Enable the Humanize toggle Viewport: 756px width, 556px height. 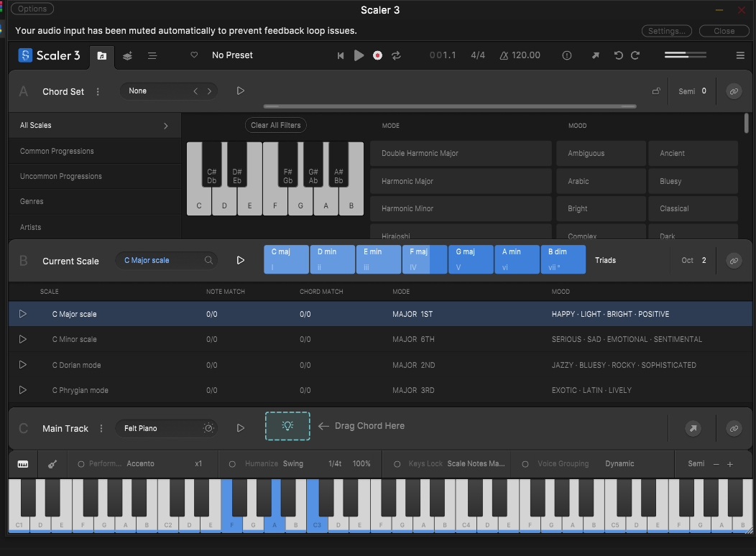232,464
